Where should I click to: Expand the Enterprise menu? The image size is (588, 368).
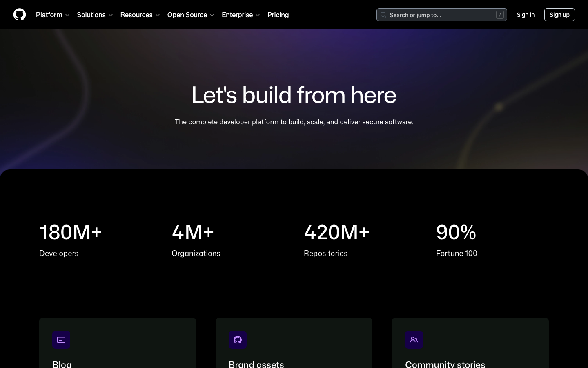[241, 15]
